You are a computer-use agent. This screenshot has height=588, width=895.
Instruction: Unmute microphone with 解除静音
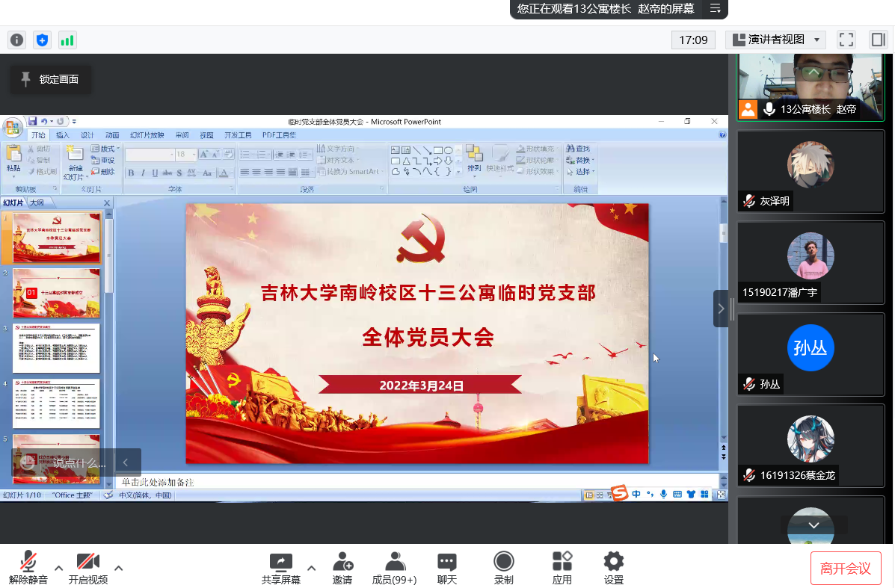(28, 568)
